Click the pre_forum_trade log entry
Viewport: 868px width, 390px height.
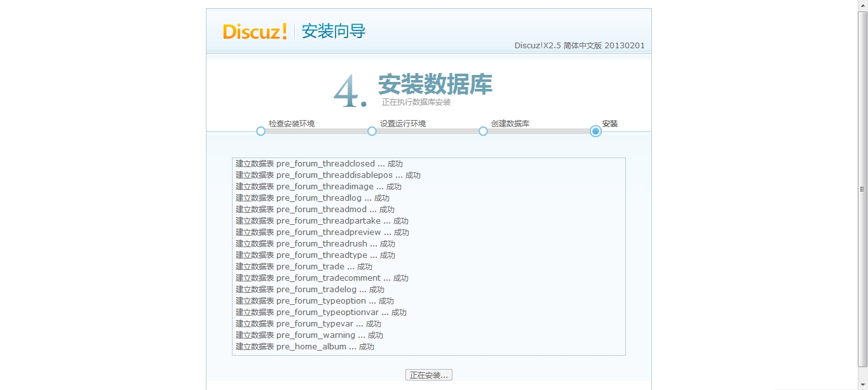click(x=304, y=267)
